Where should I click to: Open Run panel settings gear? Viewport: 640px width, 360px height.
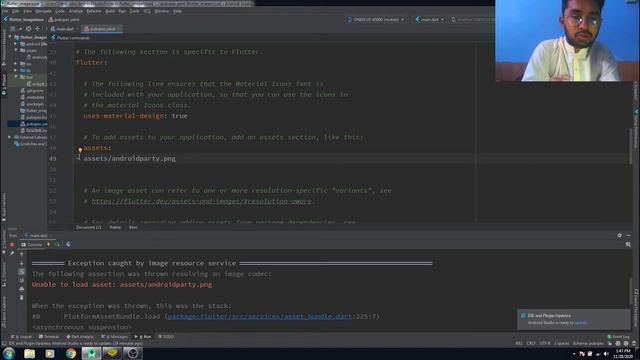coord(620,236)
